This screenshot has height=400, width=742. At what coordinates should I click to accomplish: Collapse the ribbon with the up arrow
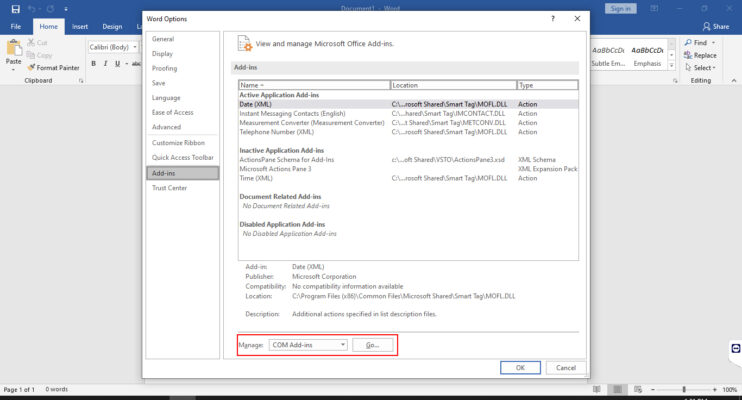coord(733,81)
